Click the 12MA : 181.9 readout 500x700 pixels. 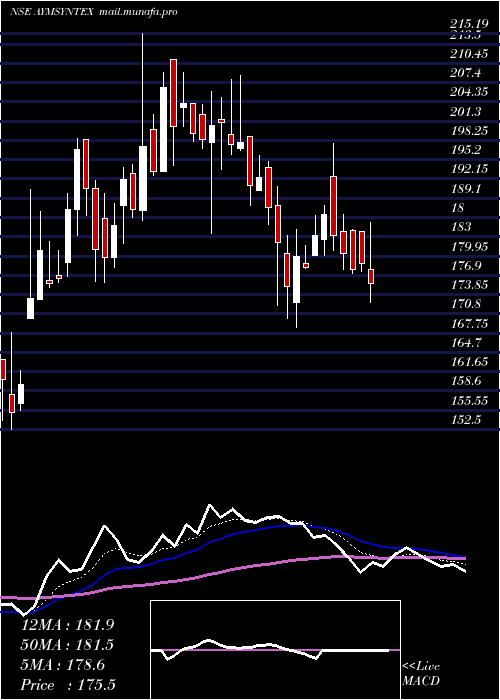(67, 625)
